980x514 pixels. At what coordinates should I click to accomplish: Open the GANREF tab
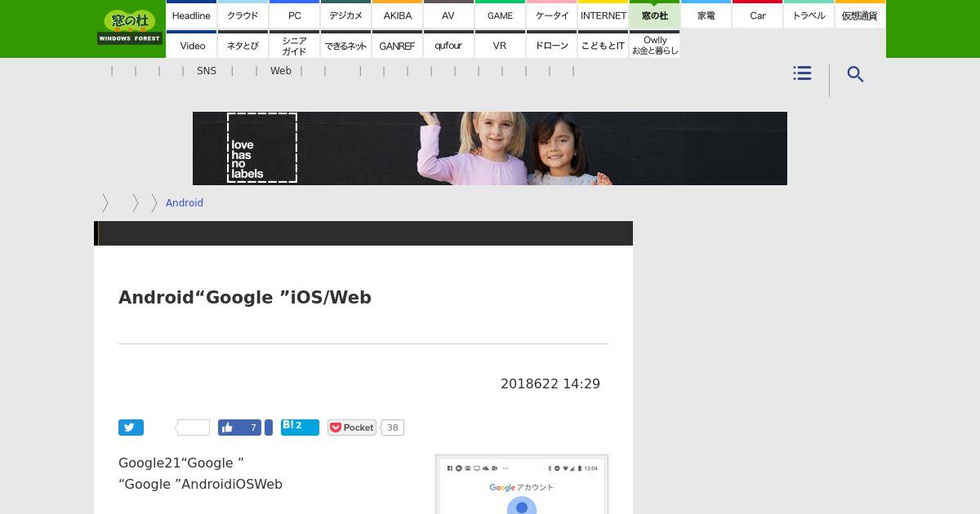[x=397, y=45]
